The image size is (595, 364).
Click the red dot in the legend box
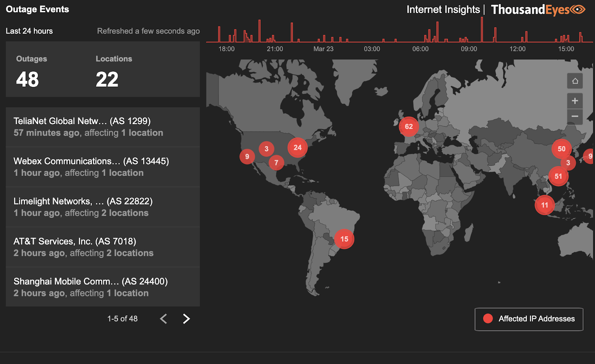[488, 319]
